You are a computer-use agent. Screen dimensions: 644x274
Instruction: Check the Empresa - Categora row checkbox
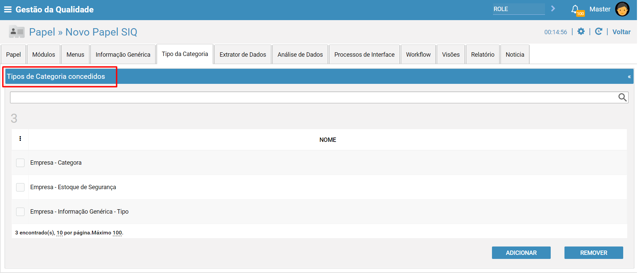pyautogui.click(x=20, y=163)
